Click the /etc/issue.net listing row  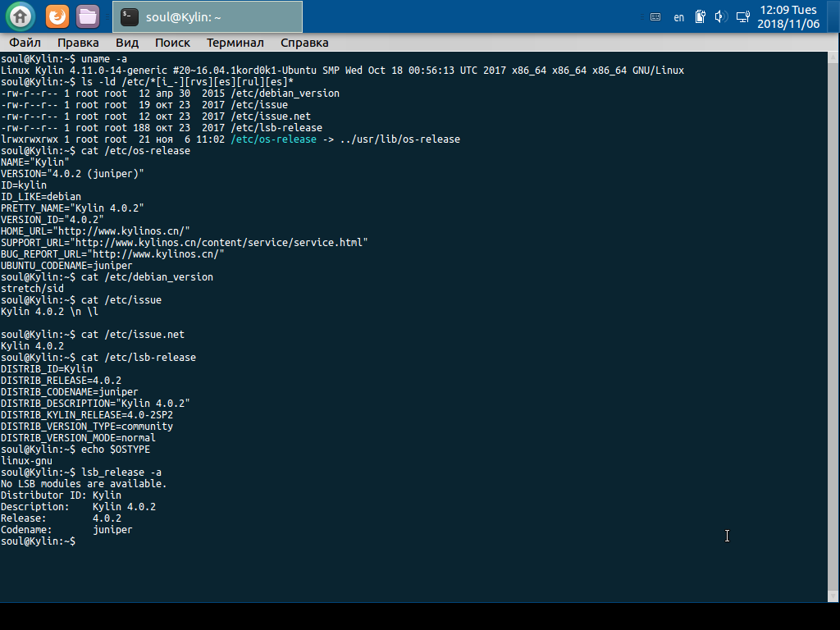pos(155,116)
